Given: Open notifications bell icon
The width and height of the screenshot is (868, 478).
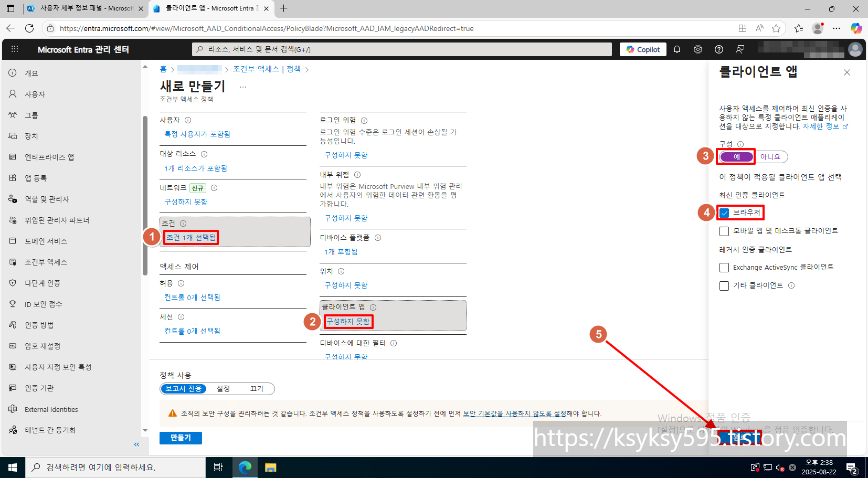Looking at the screenshot, I should pos(677,49).
